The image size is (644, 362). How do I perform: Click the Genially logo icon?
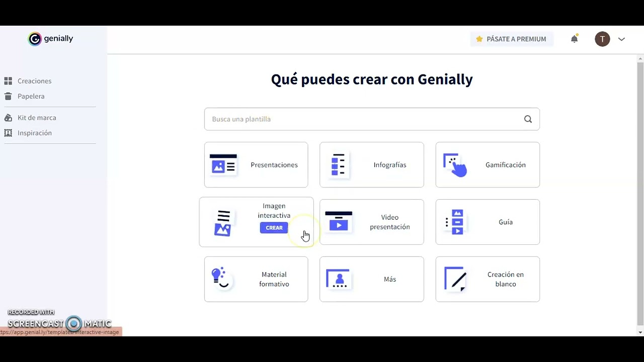tap(35, 39)
